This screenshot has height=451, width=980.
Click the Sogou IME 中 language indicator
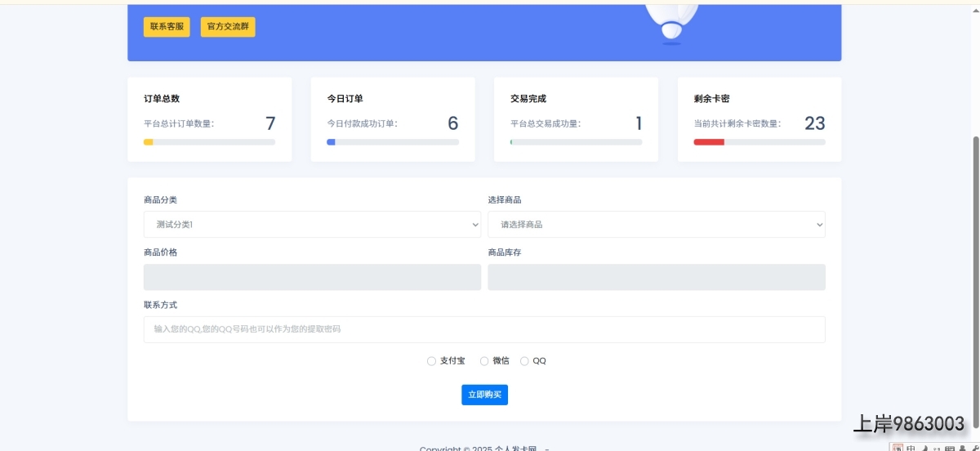pos(911,448)
